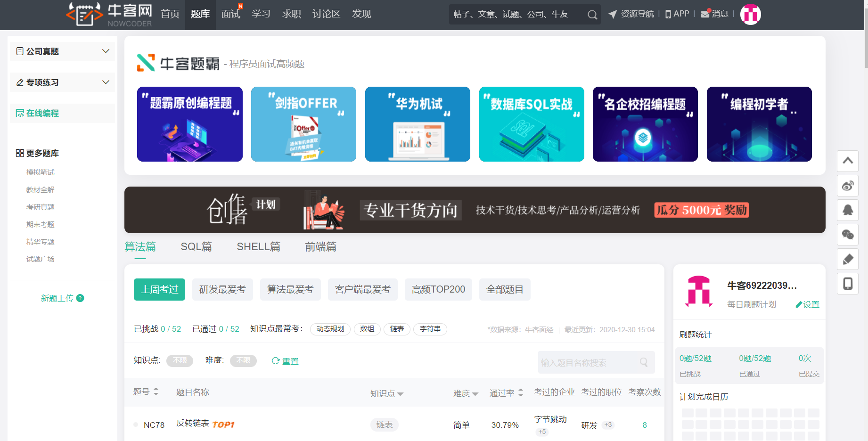Open the 题霸原创编程题 card
Image resolution: width=868 pixels, height=441 pixels.
click(190, 124)
